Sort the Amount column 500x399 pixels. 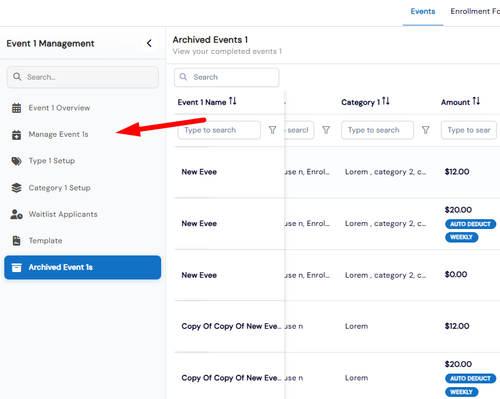(x=476, y=101)
